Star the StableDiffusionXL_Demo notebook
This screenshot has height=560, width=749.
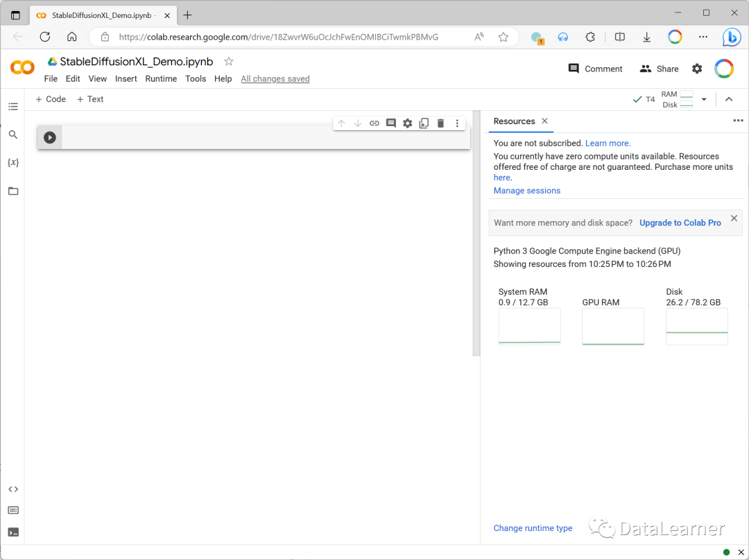(229, 61)
